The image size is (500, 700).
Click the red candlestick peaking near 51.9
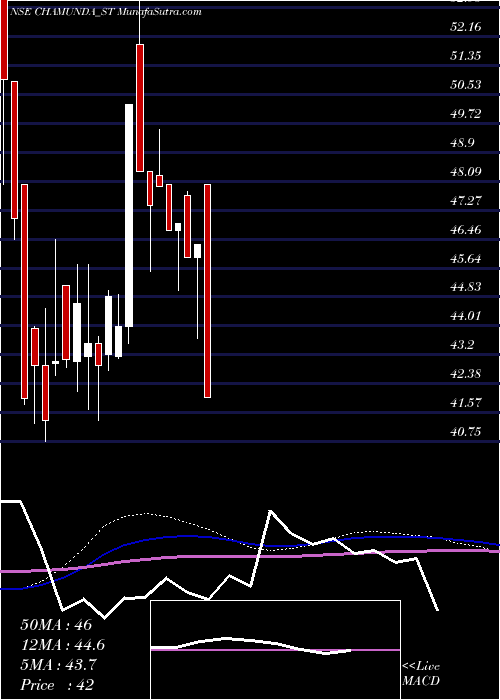click(x=140, y=108)
